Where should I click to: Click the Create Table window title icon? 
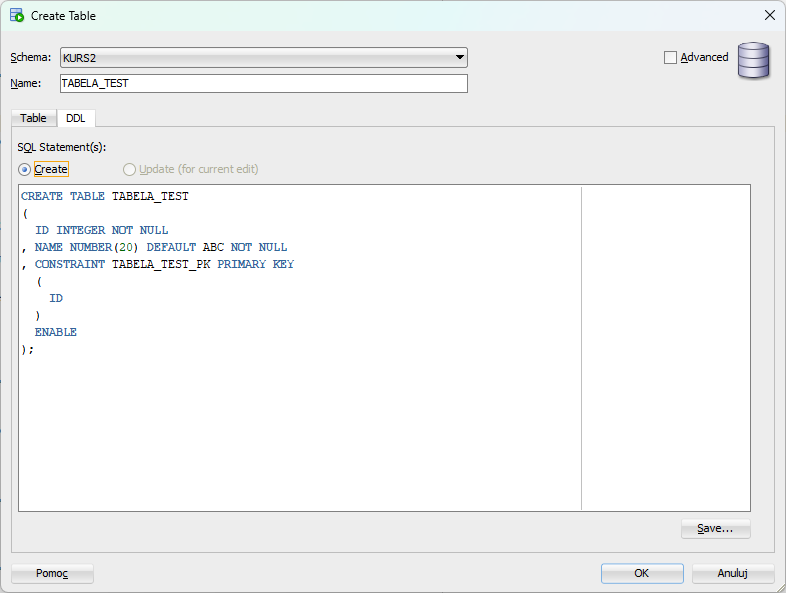(x=17, y=15)
